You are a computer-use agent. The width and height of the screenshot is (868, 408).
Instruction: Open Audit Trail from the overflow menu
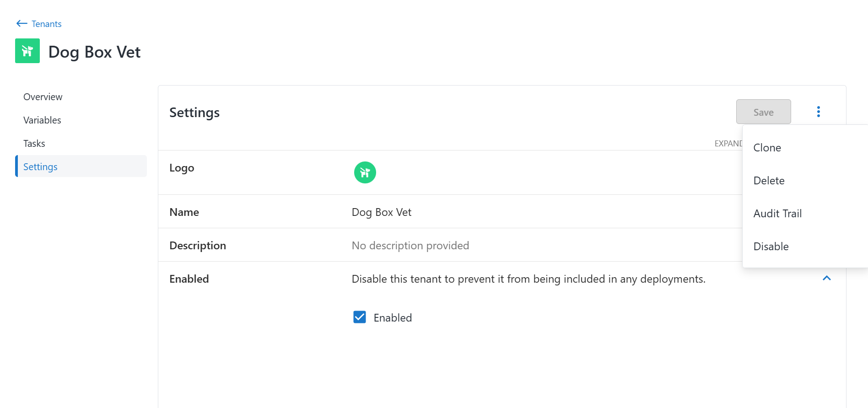click(777, 213)
